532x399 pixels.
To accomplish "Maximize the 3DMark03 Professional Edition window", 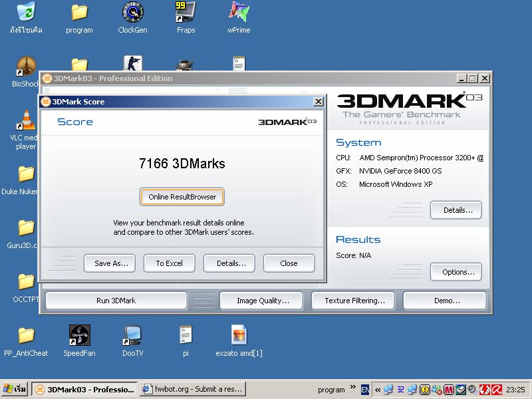I will tap(472, 78).
